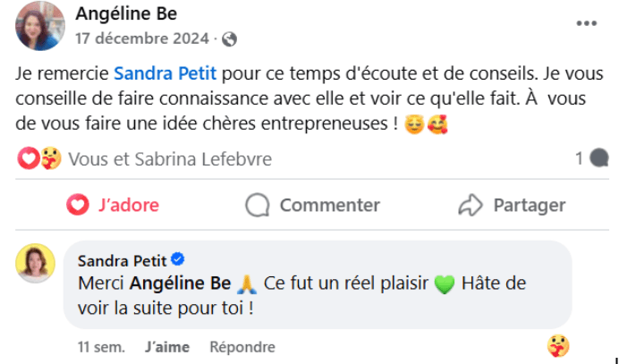This screenshot has height=364, width=619.
Task: Open Angéline Be's profile picture
Action: click(x=40, y=25)
